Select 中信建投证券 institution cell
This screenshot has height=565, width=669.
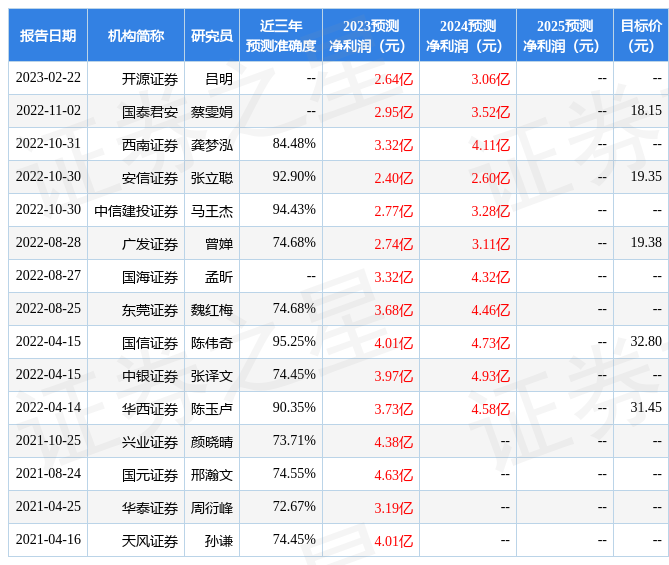pos(136,211)
